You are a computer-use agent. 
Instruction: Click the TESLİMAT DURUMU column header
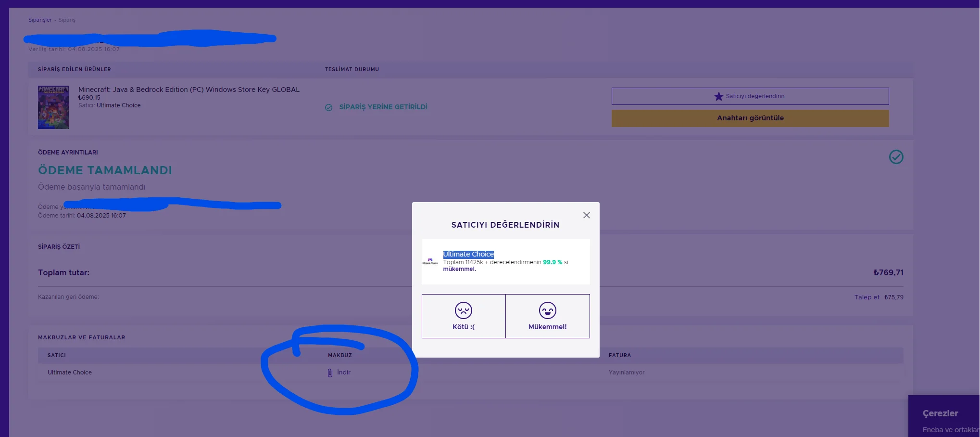pyautogui.click(x=352, y=69)
